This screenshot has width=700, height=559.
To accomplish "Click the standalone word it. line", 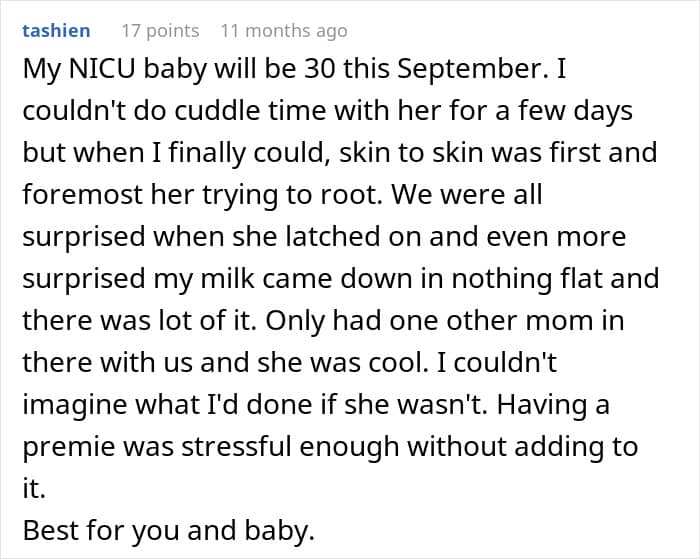I will 34,488.
